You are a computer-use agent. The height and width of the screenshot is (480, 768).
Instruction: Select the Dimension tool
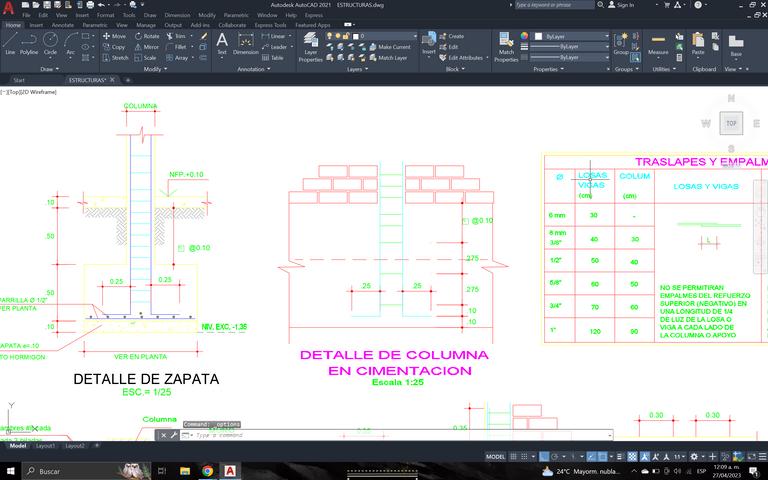[245, 44]
